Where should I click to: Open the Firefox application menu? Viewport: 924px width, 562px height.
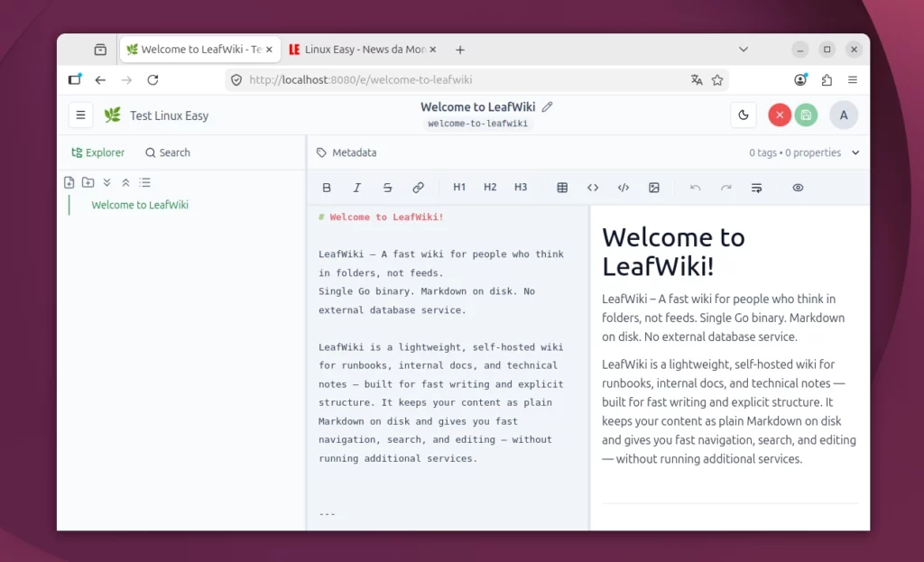pyautogui.click(x=853, y=79)
